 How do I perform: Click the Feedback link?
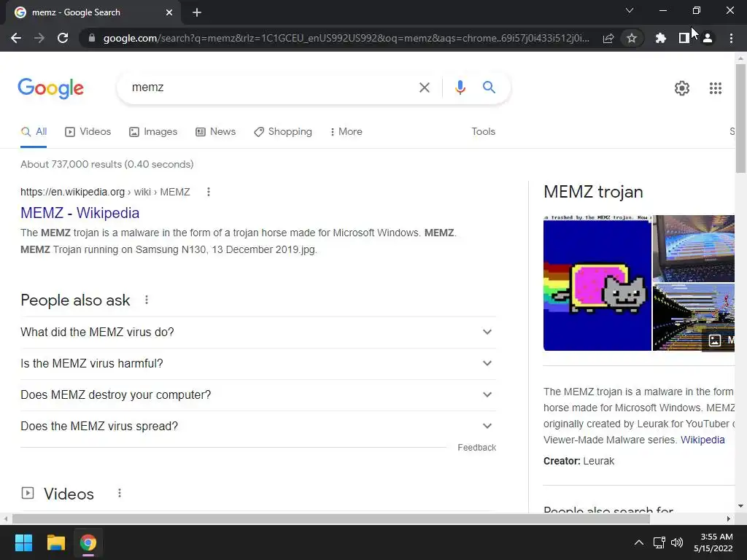coord(476,448)
